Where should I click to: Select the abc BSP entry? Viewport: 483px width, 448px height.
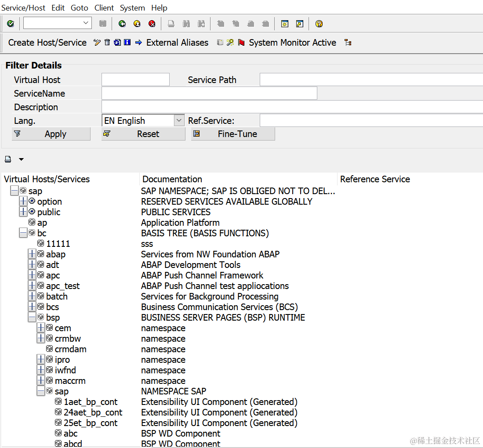coord(71,433)
